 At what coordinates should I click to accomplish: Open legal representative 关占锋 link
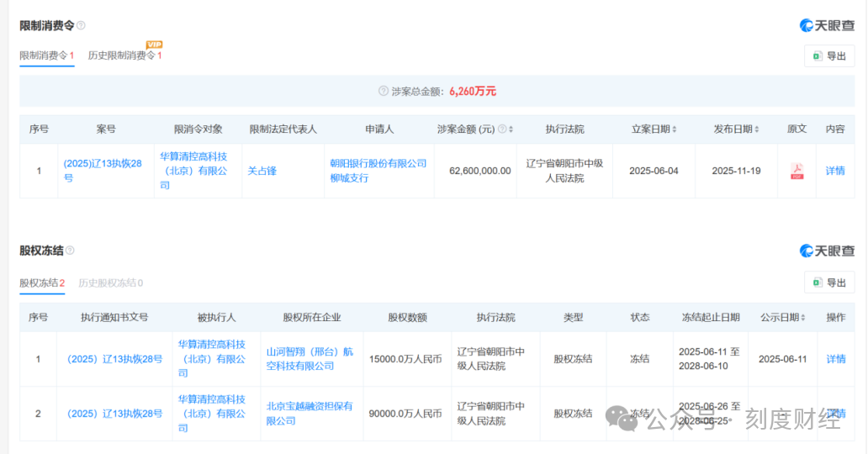(262, 171)
